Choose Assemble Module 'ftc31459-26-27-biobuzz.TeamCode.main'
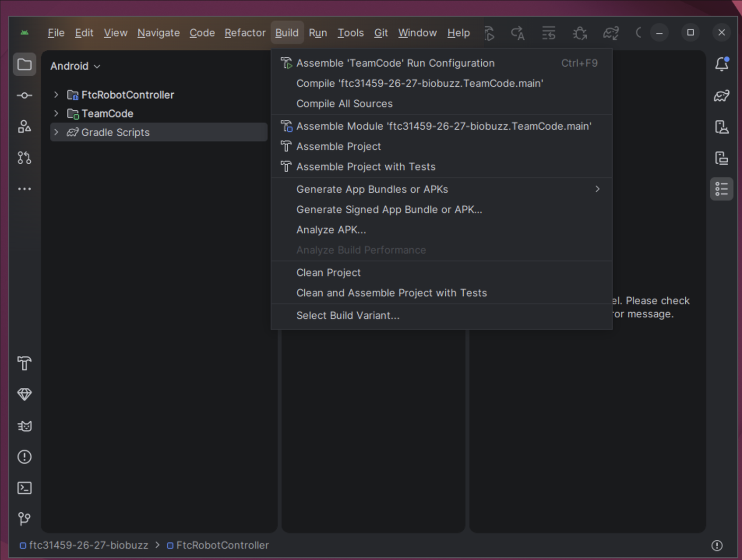Image resolution: width=742 pixels, height=560 pixels. (441, 126)
